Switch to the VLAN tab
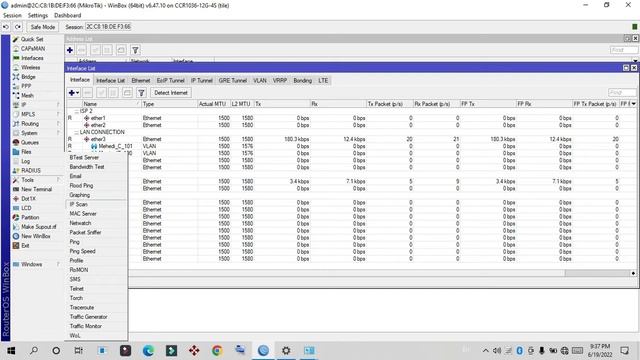The image size is (640, 360). coord(260,80)
